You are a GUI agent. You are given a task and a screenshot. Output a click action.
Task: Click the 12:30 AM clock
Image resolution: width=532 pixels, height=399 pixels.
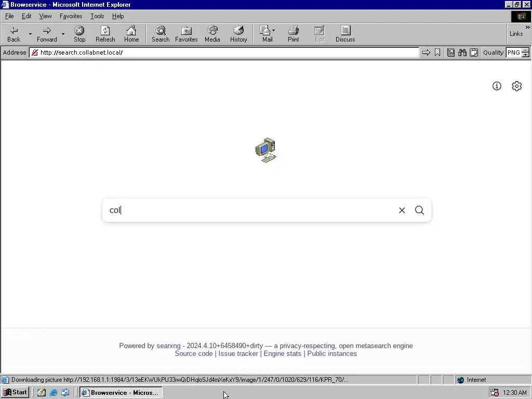(x=514, y=393)
